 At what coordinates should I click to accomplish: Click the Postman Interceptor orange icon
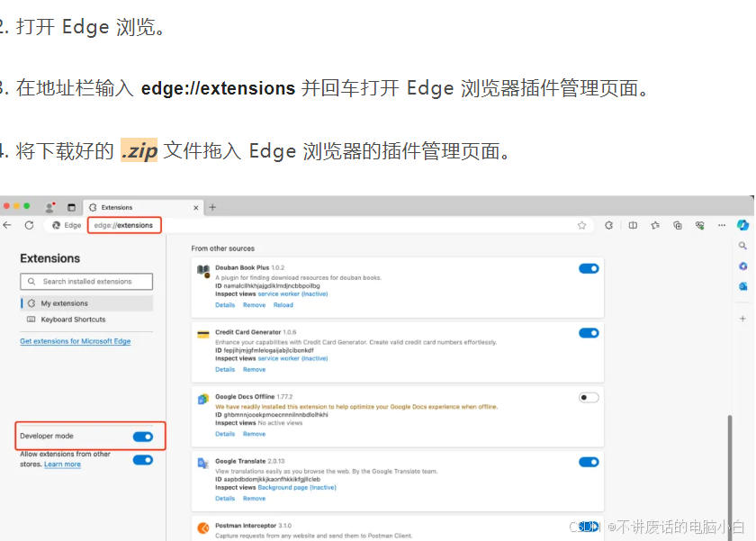click(203, 528)
